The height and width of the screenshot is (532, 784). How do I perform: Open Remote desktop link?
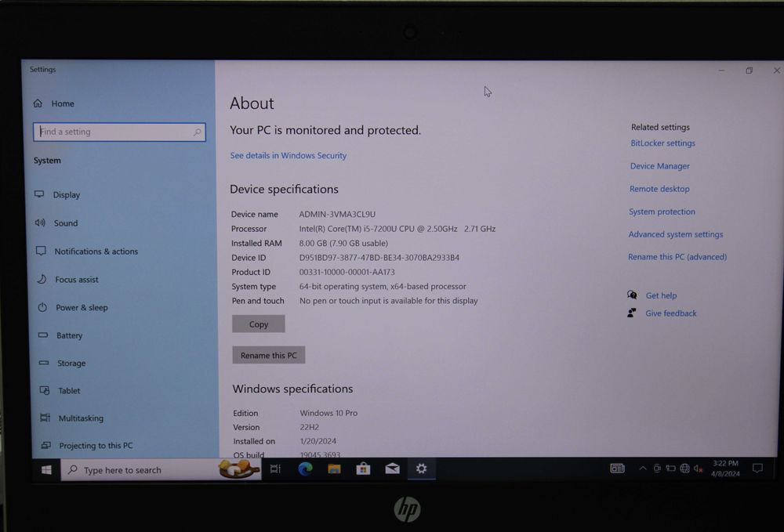tap(659, 189)
